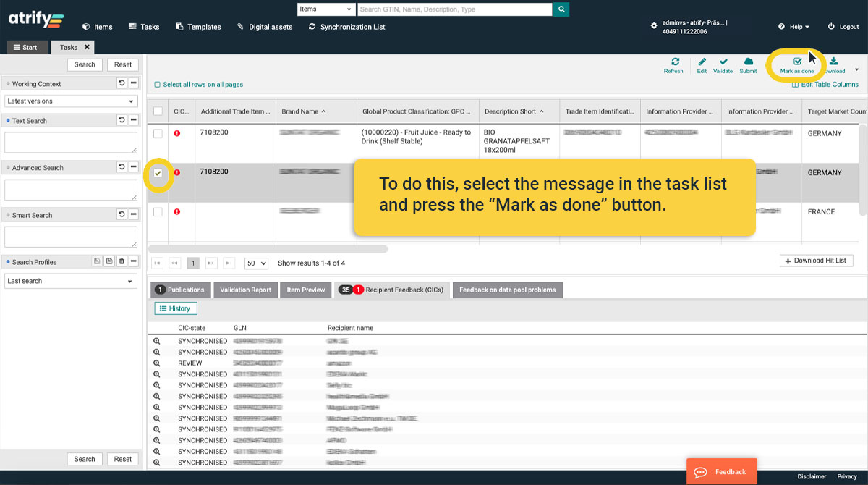Open the Digital assets menu
Image resolution: width=868 pixels, height=485 pixels.
coord(265,27)
